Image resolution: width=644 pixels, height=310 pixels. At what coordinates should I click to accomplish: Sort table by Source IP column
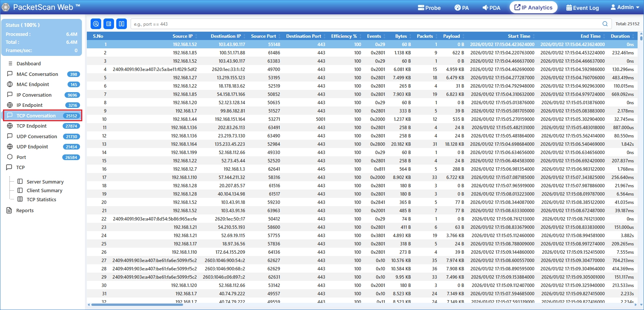182,36
